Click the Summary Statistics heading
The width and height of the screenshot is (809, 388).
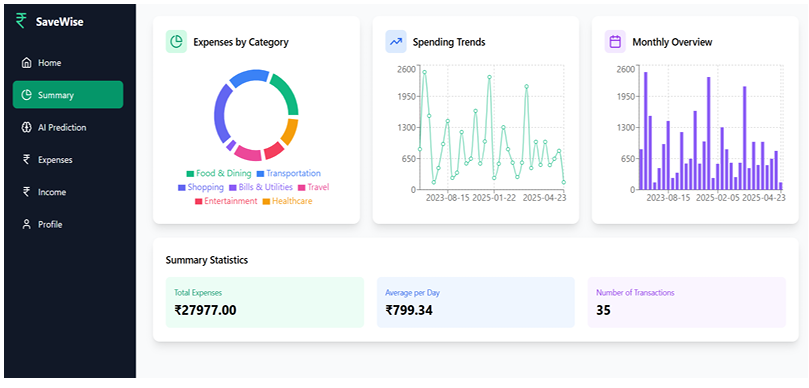tap(206, 260)
